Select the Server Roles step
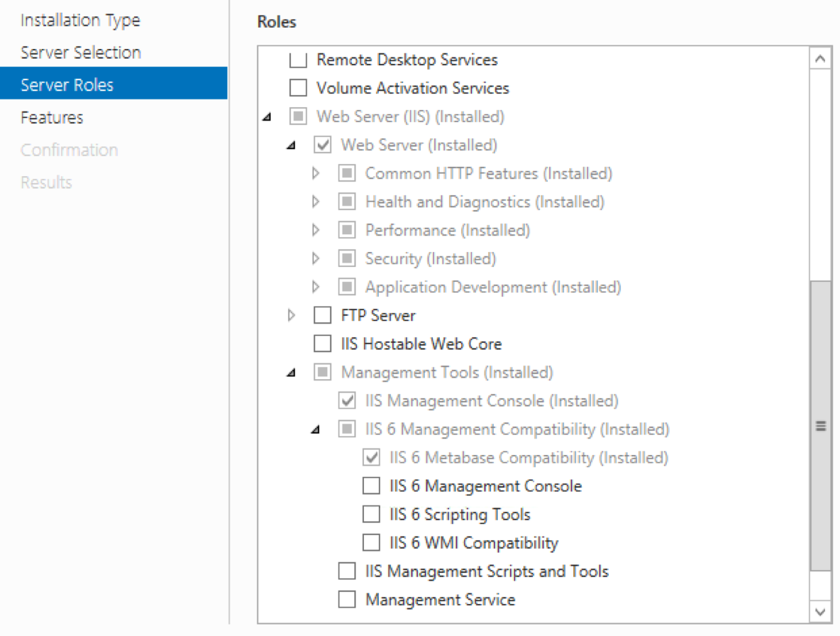The image size is (840, 636). 114,83
